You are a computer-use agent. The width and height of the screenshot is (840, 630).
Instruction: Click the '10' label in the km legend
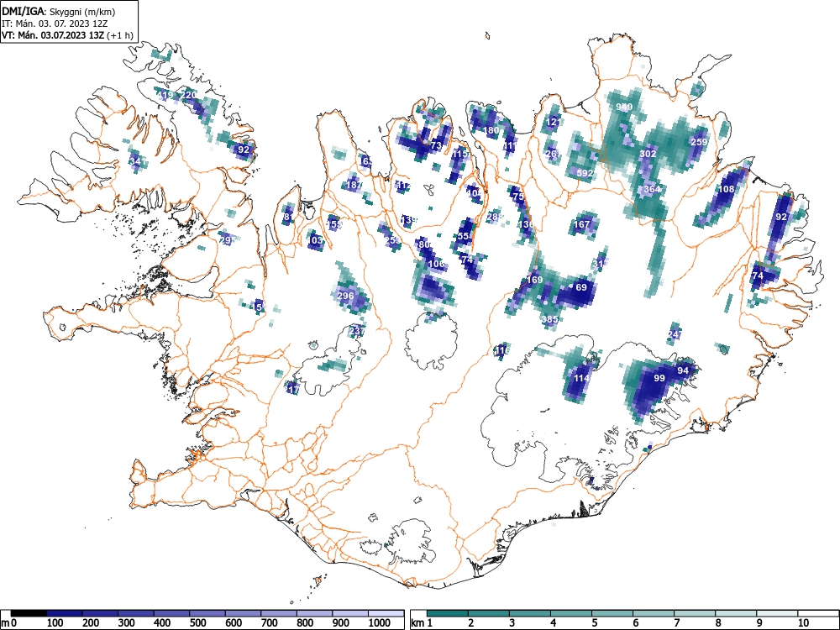coord(802,623)
